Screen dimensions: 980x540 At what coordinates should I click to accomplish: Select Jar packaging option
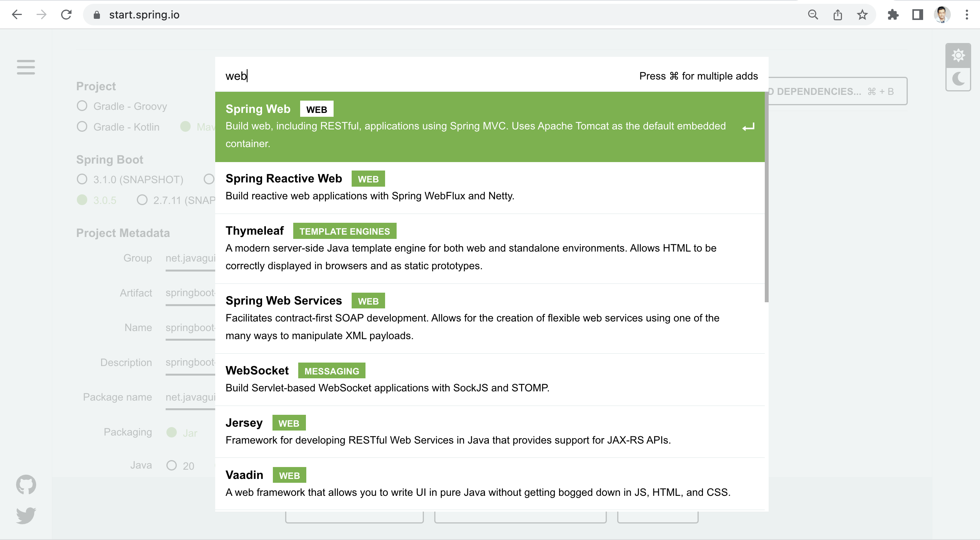(182, 433)
